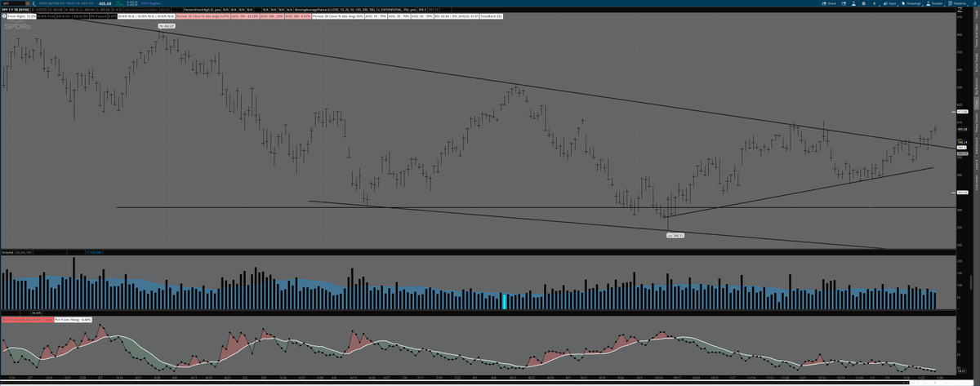Viewport: 980px width, 386px height.
Task: Click the 'Lo: 348.11' price bubble
Action: [x=674, y=235]
